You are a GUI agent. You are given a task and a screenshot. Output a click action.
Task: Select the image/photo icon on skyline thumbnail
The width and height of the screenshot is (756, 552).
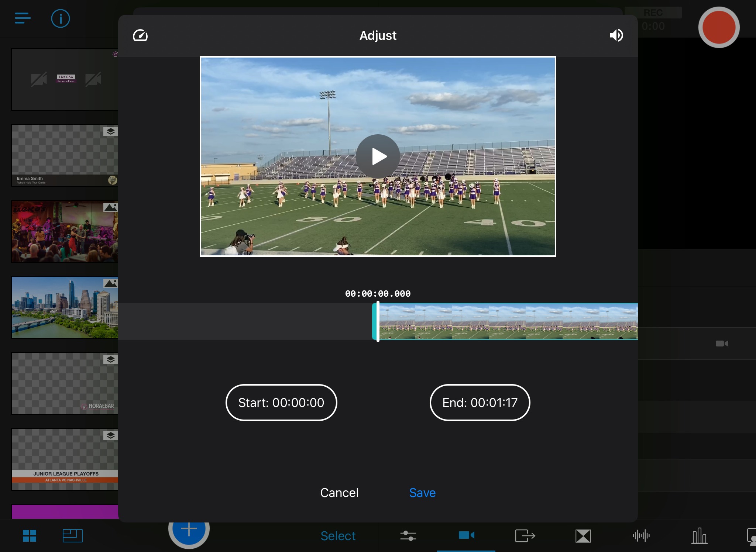[110, 283]
